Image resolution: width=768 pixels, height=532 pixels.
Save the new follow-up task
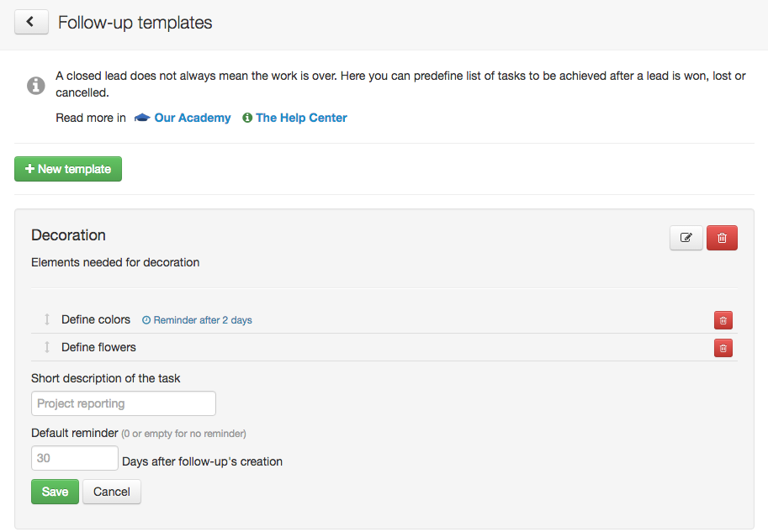point(55,492)
